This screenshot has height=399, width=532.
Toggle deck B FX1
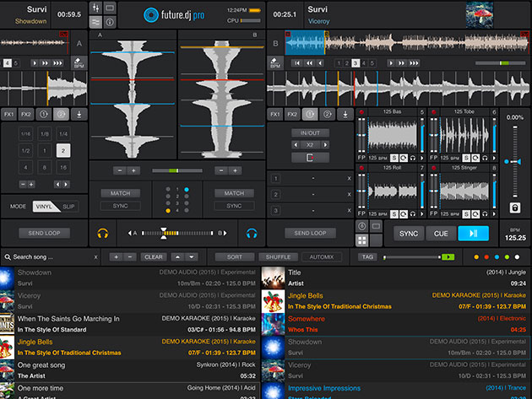click(275, 114)
